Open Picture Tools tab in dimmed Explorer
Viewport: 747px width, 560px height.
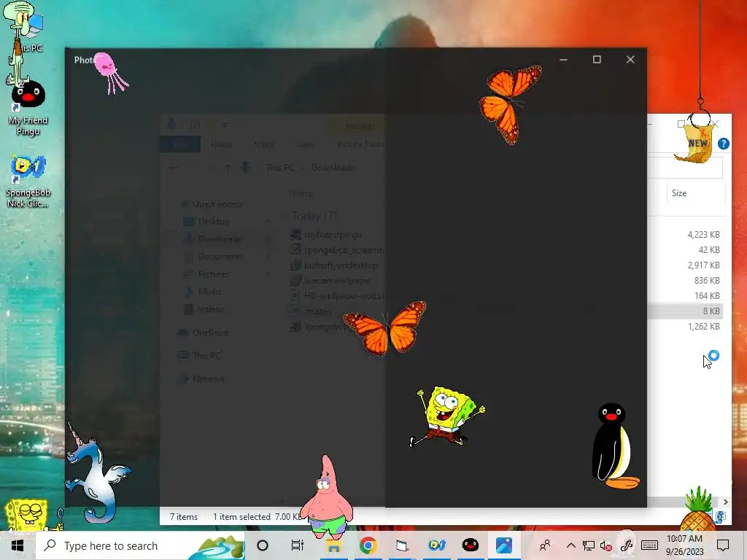(x=360, y=144)
